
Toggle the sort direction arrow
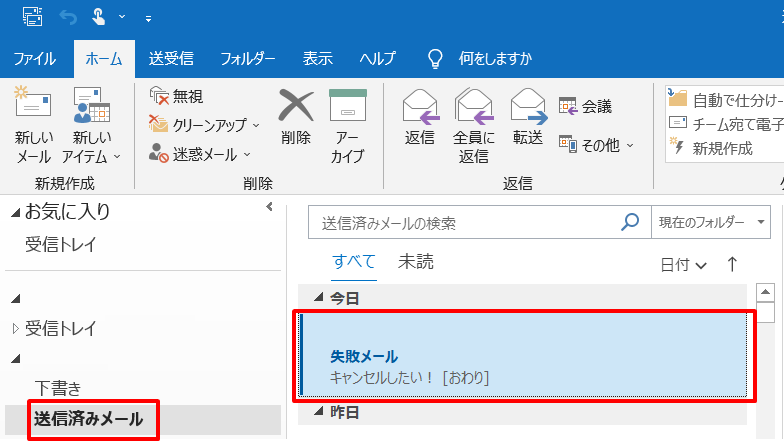pos(732,264)
